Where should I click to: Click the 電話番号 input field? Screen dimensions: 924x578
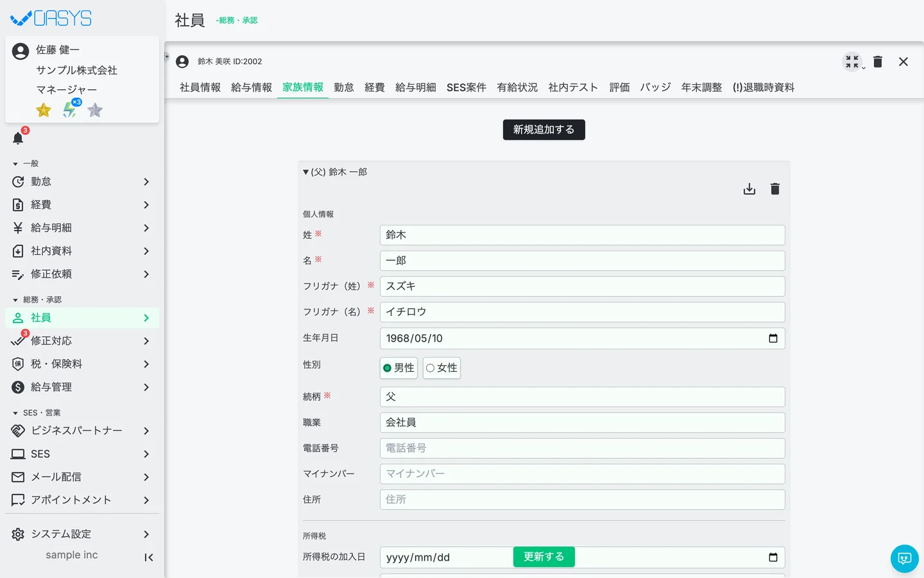(583, 448)
